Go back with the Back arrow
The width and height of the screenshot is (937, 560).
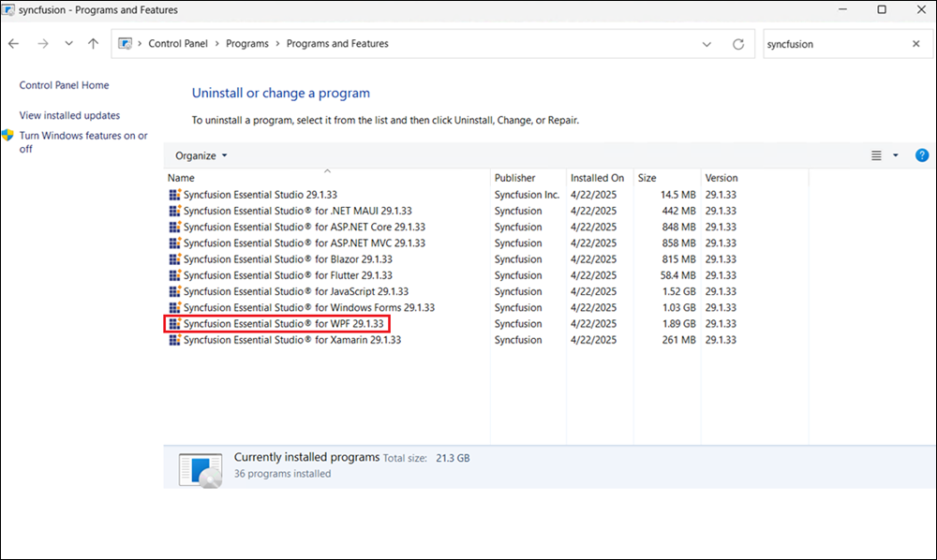14,44
